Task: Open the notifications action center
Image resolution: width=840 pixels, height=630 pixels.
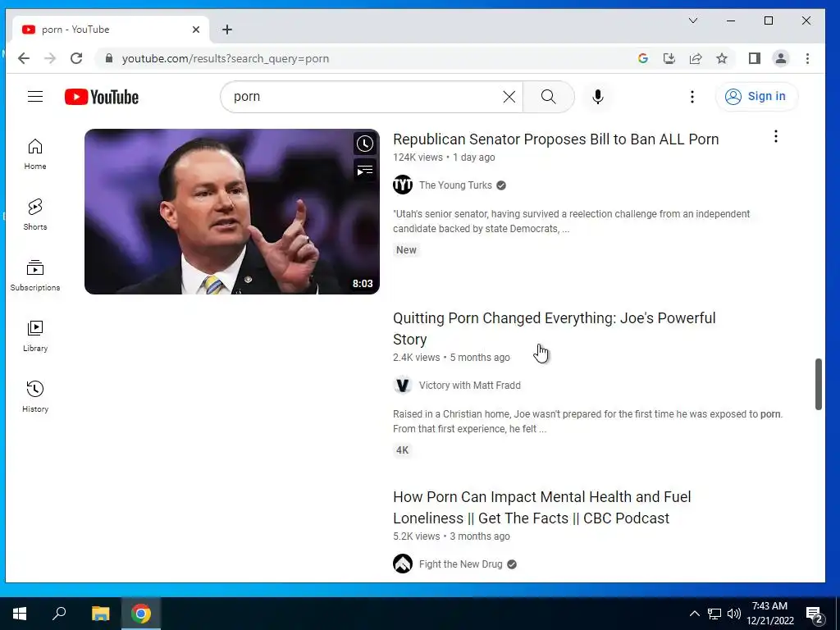Action: (815, 614)
